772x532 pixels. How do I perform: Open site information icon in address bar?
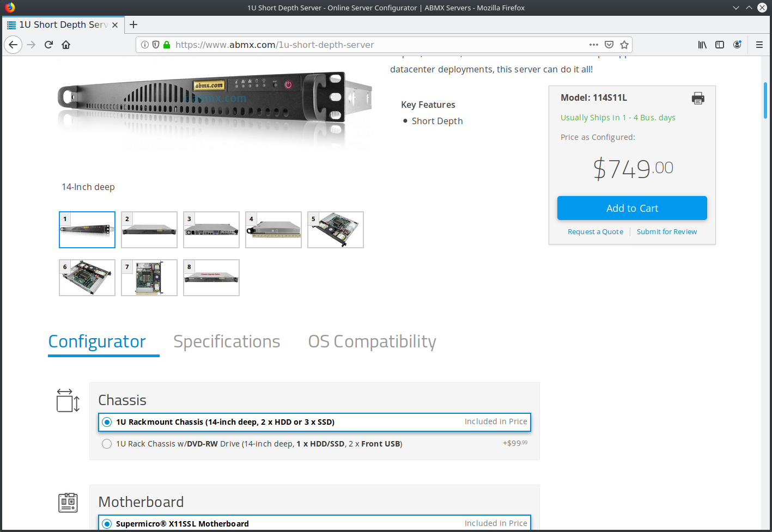[145, 45]
